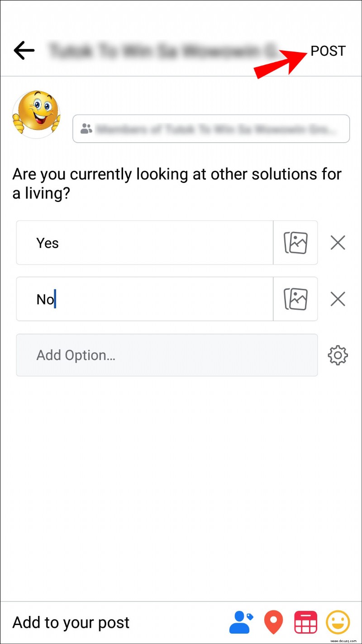
Task: Focus the Yes option field
Action: [145, 243]
